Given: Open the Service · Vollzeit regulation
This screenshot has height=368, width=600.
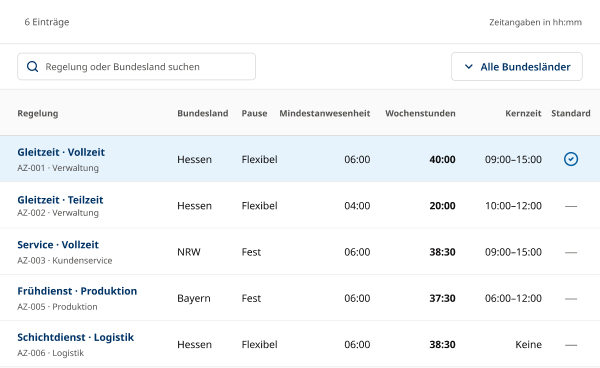Looking at the screenshot, I should pos(58,245).
